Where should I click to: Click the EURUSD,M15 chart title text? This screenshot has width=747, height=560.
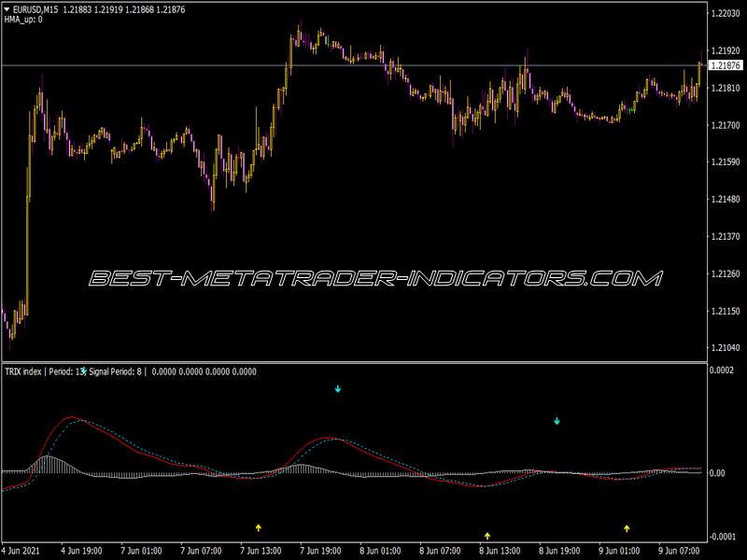pyautogui.click(x=35, y=9)
